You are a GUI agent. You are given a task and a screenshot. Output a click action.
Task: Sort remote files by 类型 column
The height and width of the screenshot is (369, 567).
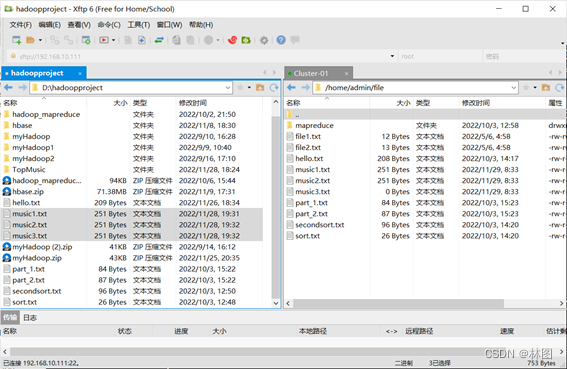(436, 103)
